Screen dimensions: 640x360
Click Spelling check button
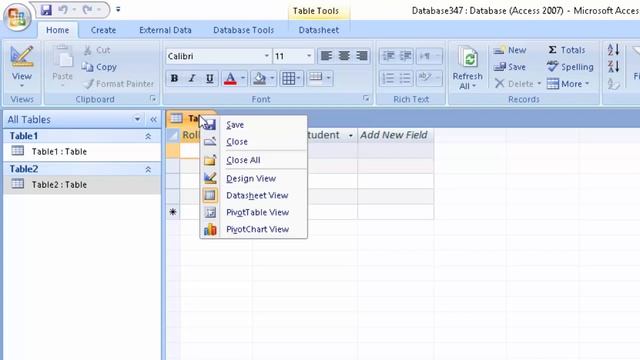click(570, 67)
